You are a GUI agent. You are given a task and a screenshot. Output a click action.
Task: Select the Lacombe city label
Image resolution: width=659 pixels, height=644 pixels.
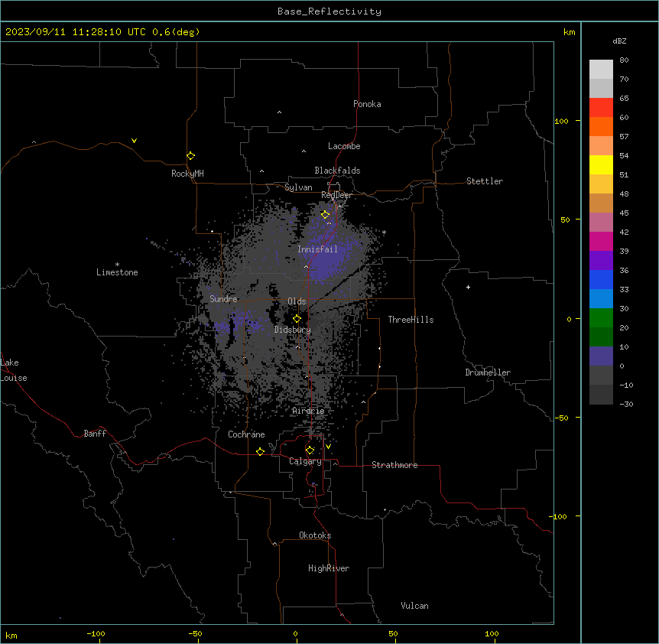(x=344, y=146)
